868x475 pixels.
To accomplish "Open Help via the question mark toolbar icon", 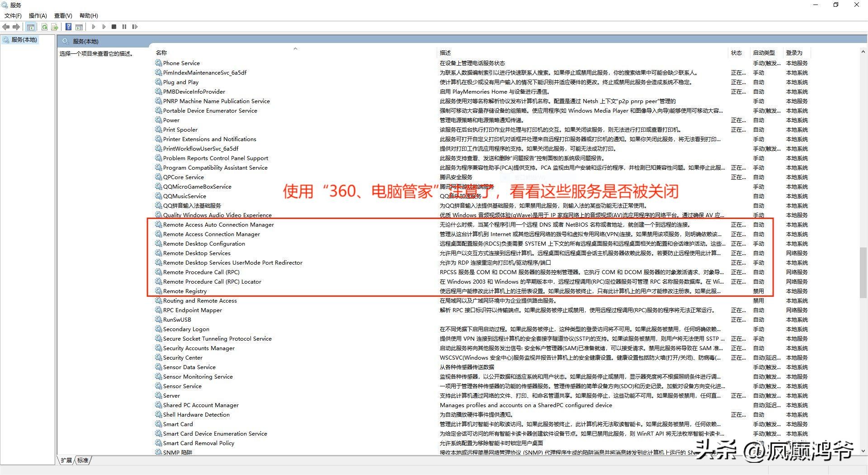I will 68,27.
